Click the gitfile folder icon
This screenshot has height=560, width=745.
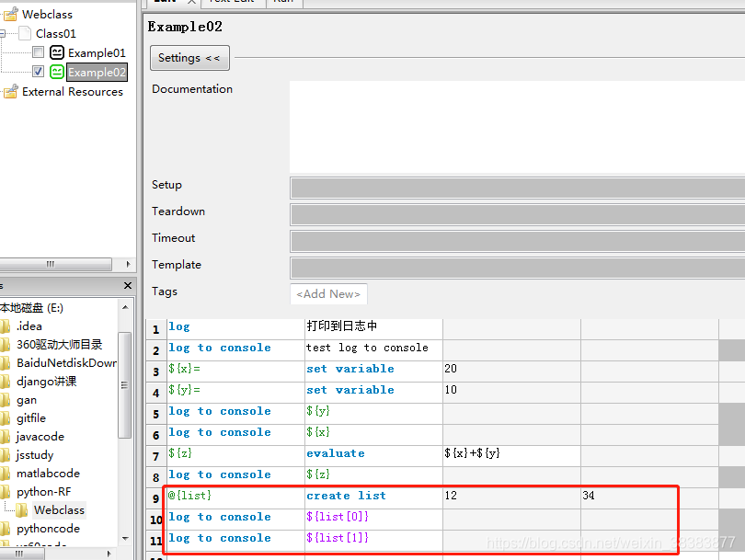click(x=6, y=418)
